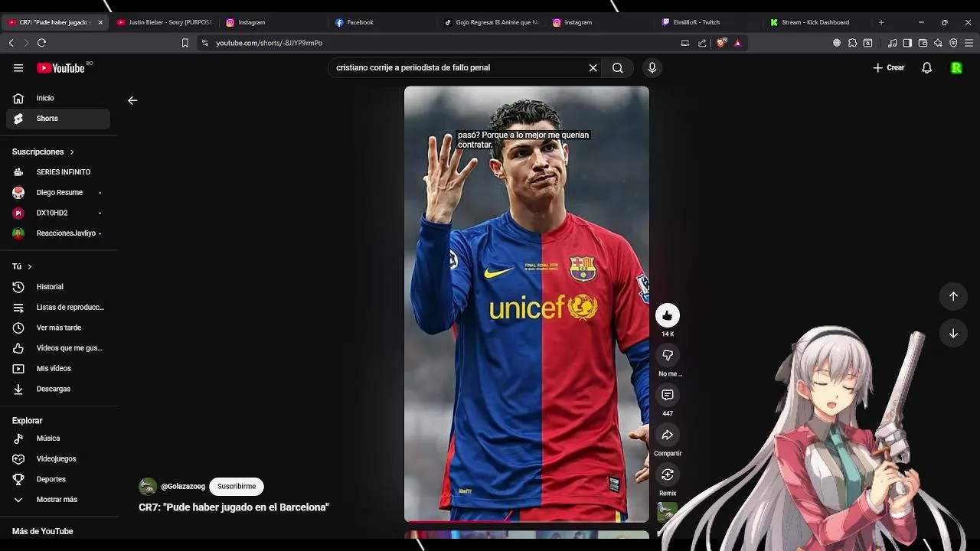Open SERIES INFINITO subscription channel
This screenshot has height=551, width=980.
(58, 172)
